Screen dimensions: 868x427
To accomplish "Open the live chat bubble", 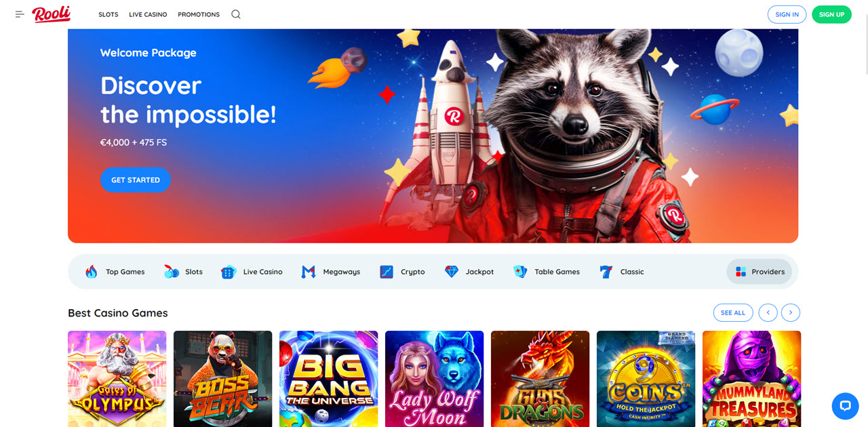I will click(845, 405).
